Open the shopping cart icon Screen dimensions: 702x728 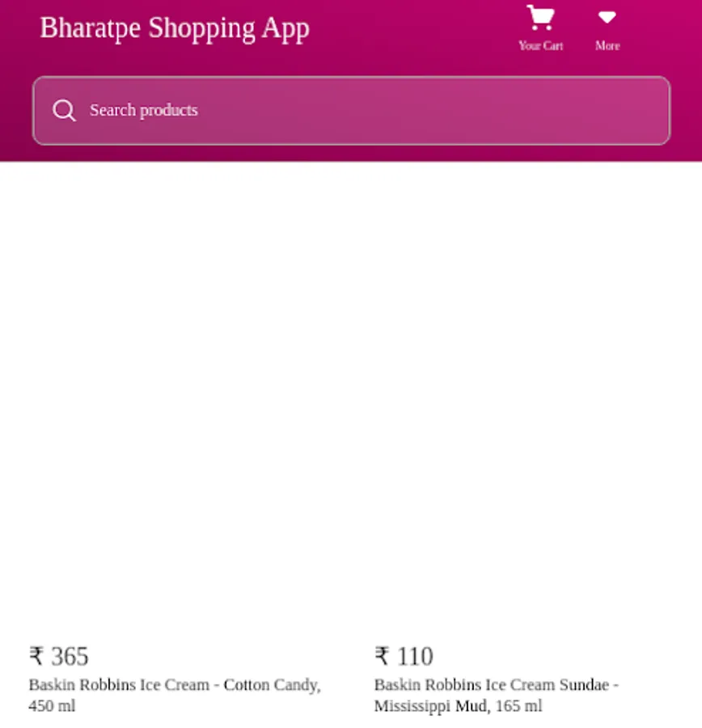pyautogui.click(x=540, y=18)
